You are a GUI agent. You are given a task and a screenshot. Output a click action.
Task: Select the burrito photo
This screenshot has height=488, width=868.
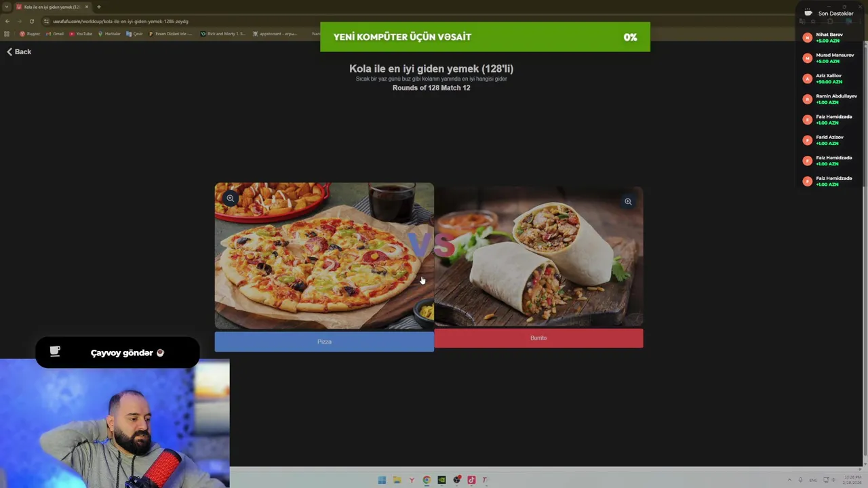point(538,257)
